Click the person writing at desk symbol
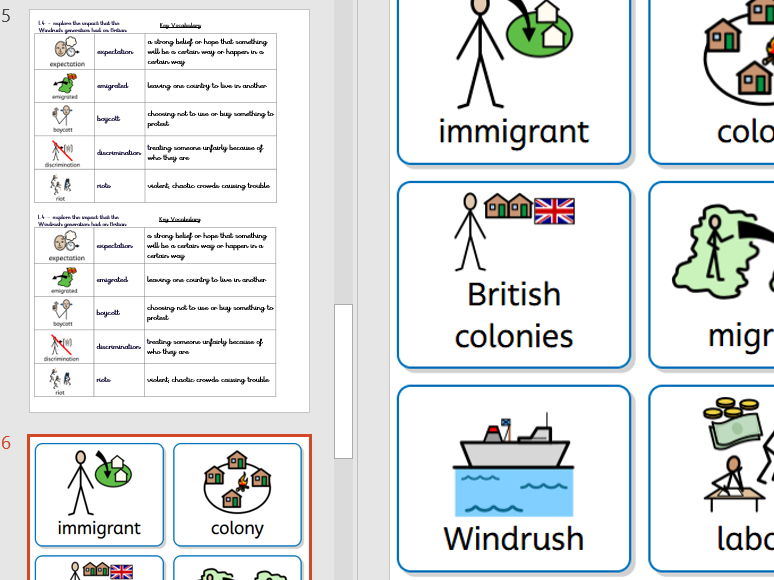This screenshot has height=580, width=774. [733, 484]
